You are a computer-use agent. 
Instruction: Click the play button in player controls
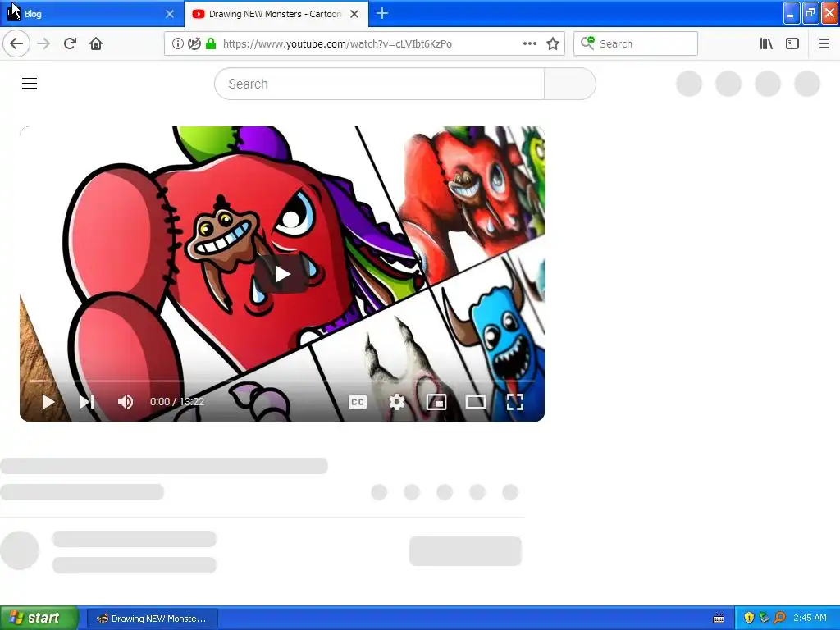click(x=48, y=402)
